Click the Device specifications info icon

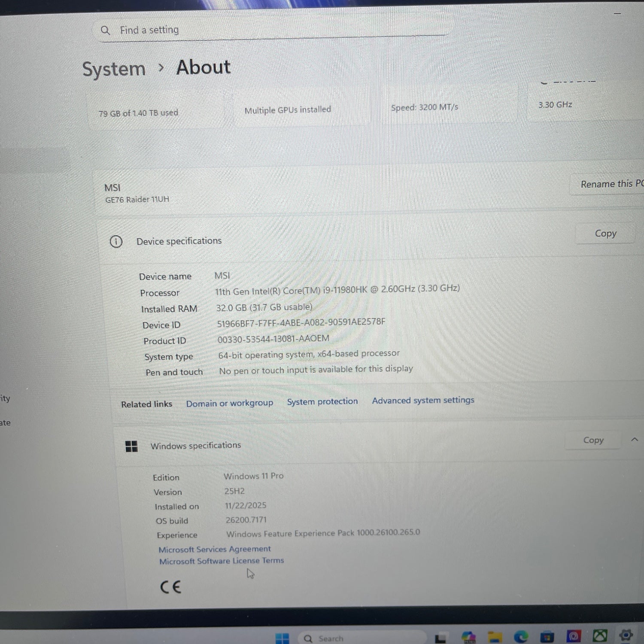click(x=116, y=242)
